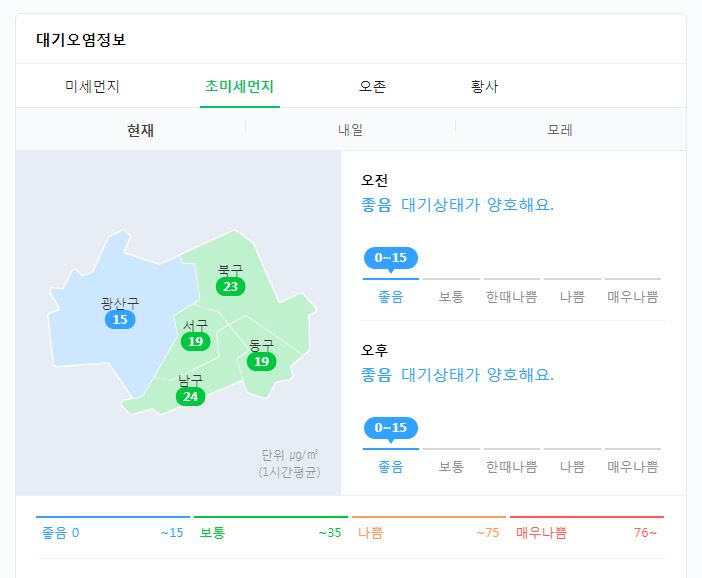Select the 초미세먼지 tab
This screenshot has width=702, height=578.
click(240, 86)
